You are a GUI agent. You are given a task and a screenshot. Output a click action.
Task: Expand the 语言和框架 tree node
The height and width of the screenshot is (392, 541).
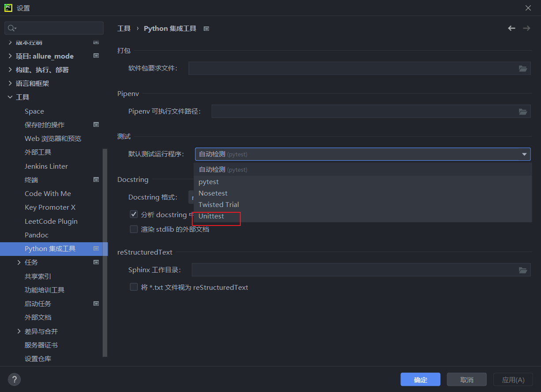pos(10,83)
